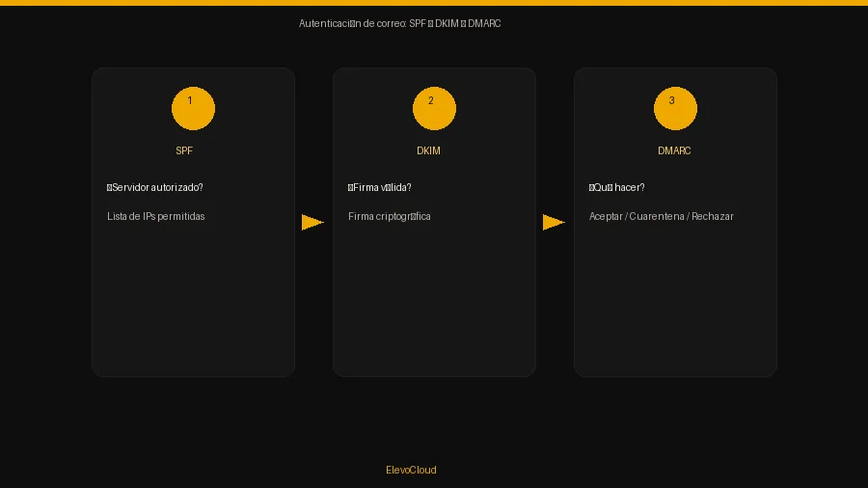This screenshot has height=488, width=868.
Task: Click the arrow between DKIM and DMARC cards
Action: [x=554, y=223]
